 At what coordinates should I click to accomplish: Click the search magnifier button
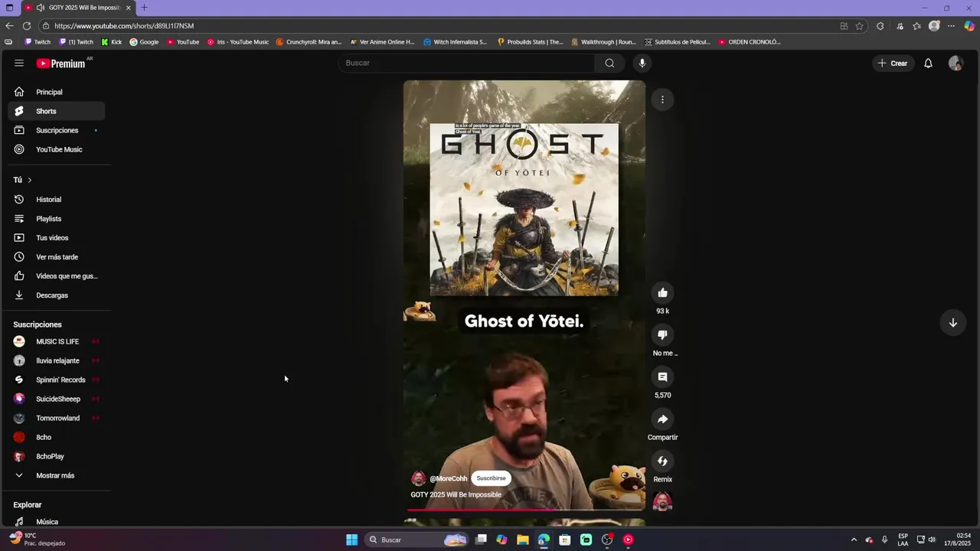coord(609,64)
